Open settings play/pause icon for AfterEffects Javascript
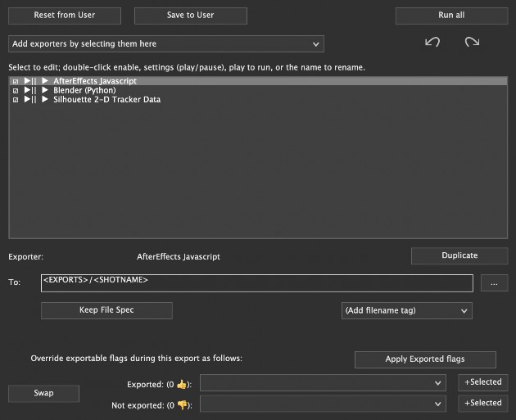Screen dimensions: 516x420 coord(30,82)
